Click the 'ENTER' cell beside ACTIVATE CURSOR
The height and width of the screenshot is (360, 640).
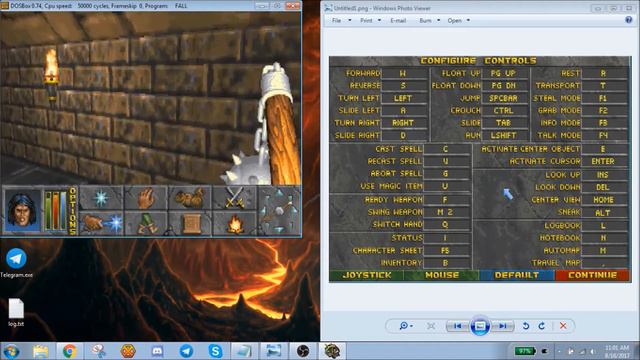coord(603,161)
